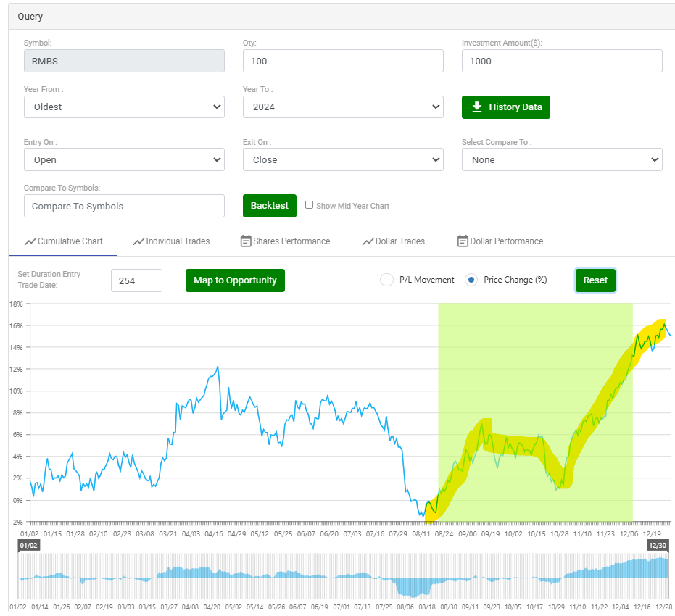
Task: Click the 06/19 date on the range navigator
Action: (x=319, y=607)
